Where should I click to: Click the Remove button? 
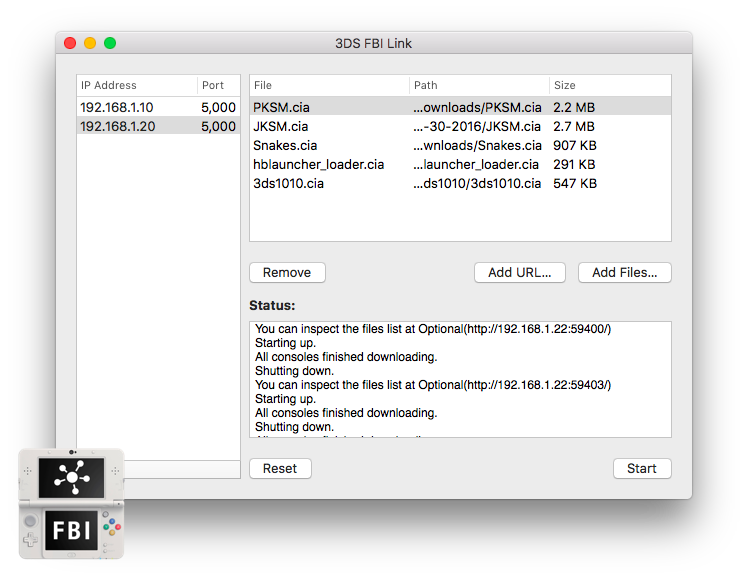pyautogui.click(x=287, y=272)
